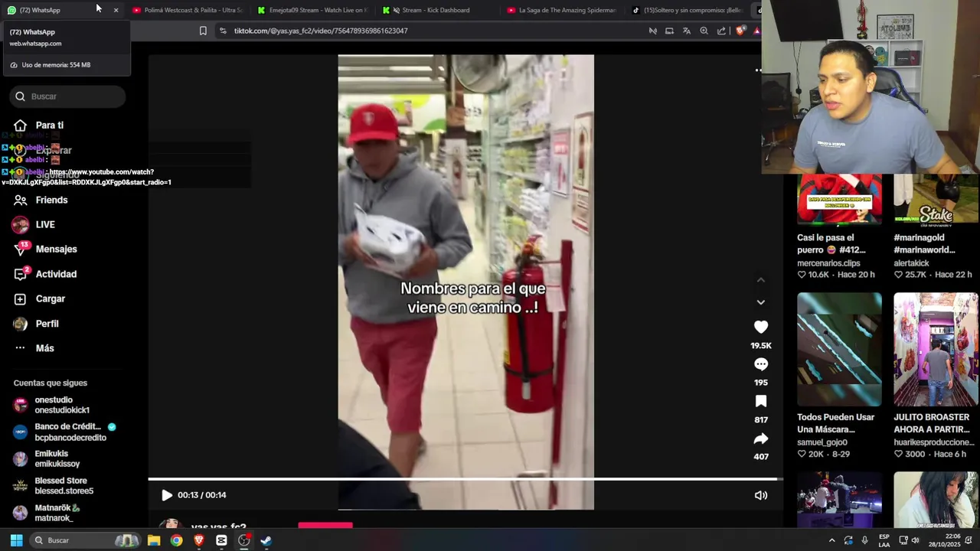Switch to Polimá Westcoast YouTube tab
The width and height of the screenshot is (980, 551).
188,10
